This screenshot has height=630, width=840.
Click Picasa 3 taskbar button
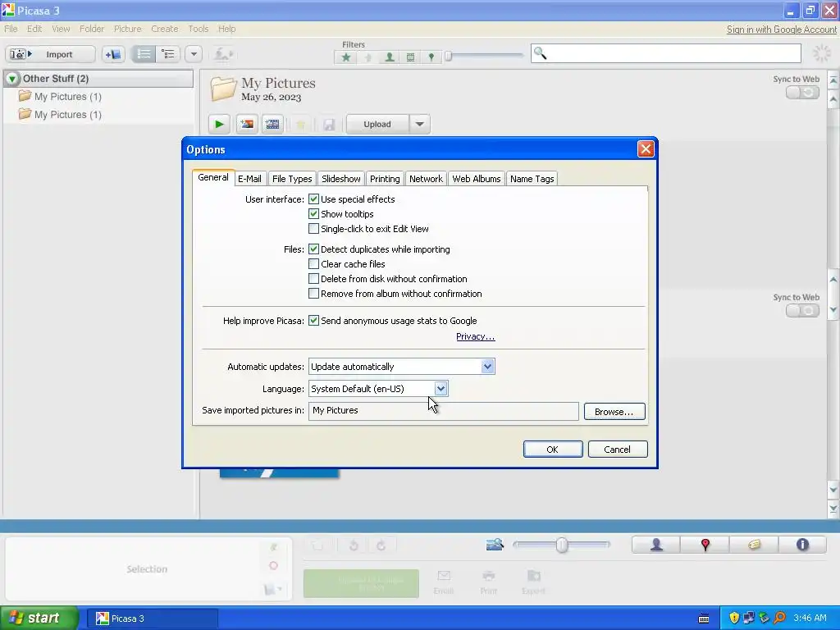coord(152,619)
